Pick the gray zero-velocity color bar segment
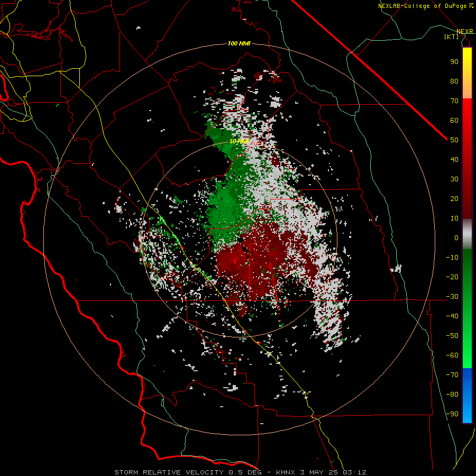This screenshot has width=476, height=476. tap(467, 234)
